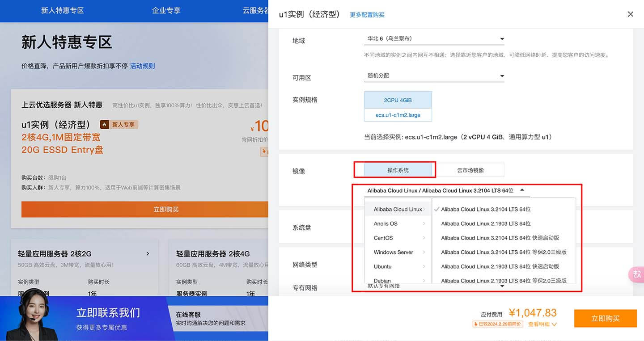Click the pink translate floating icon
The width and height of the screenshot is (644, 341).
637,274
